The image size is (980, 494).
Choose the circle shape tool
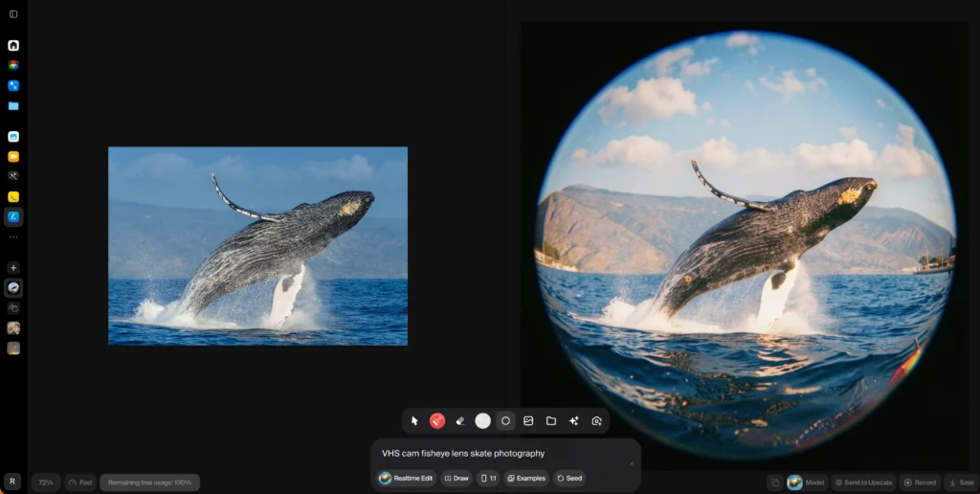(505, 421)
